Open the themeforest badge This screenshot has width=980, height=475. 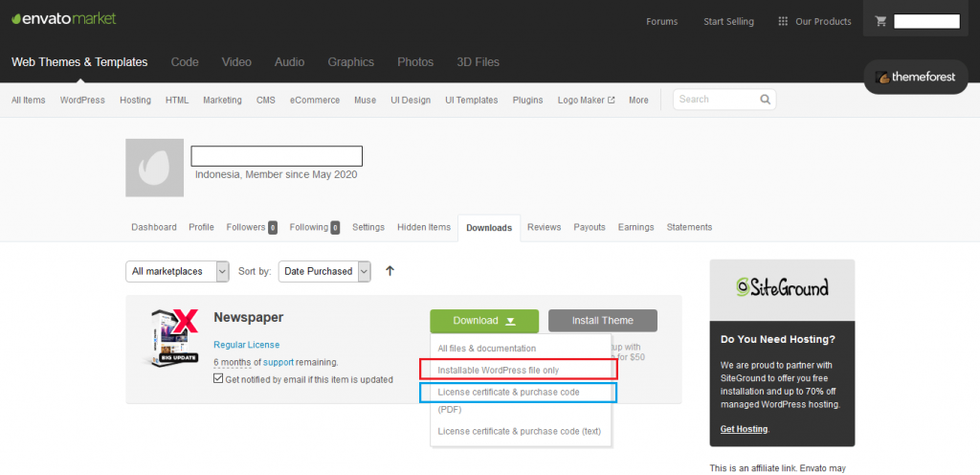click(x=916, y=78)
